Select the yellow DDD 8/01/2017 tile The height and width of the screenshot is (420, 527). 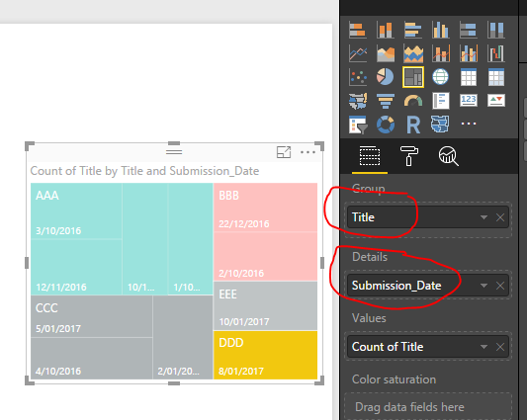click(x=266, y=355)
